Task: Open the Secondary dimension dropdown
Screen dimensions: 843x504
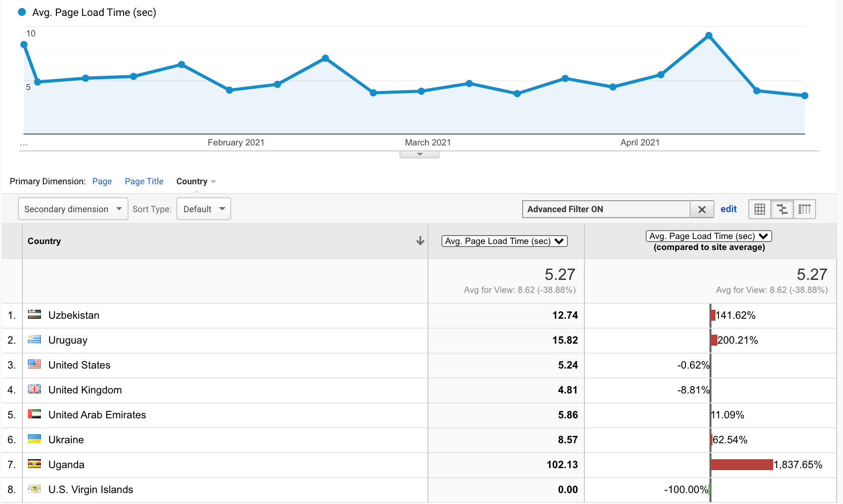Action: 73,209
